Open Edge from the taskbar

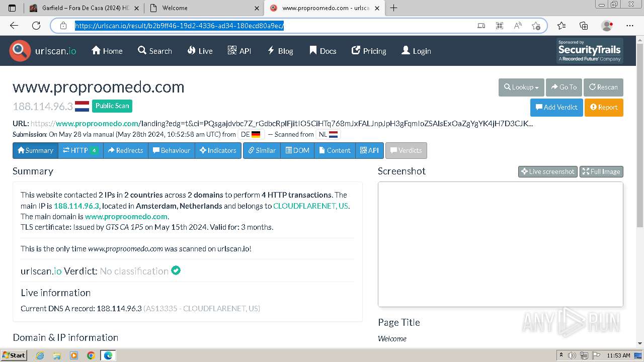(108, 355)
